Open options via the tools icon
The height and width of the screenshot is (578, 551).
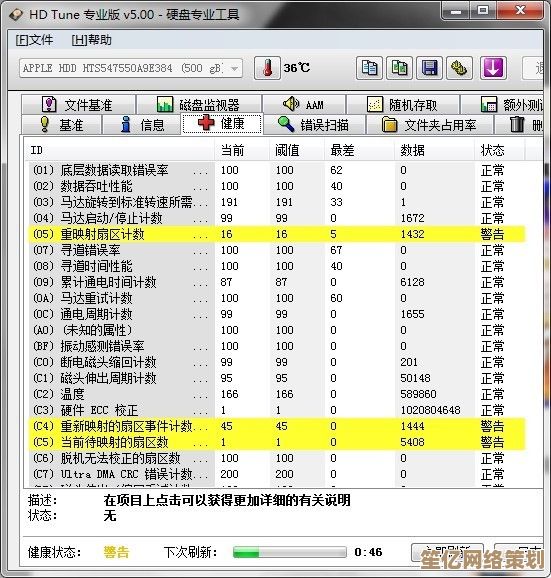459,68
